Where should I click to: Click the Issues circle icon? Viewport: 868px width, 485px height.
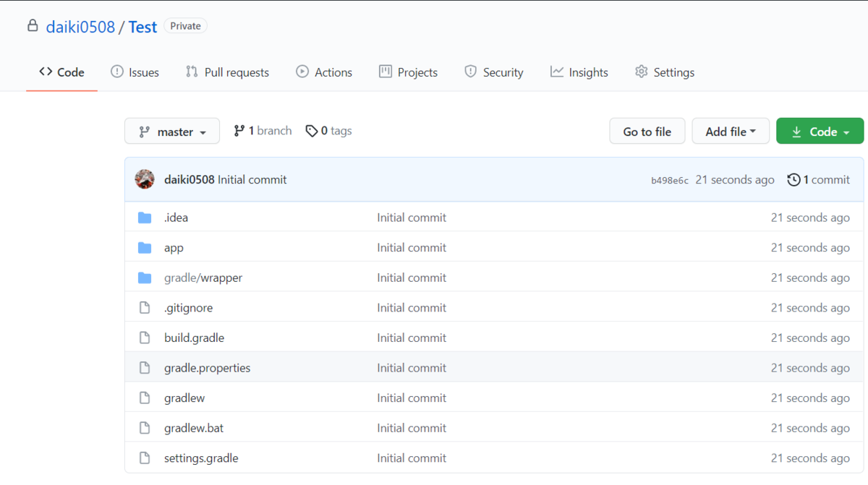click(116, 72)
